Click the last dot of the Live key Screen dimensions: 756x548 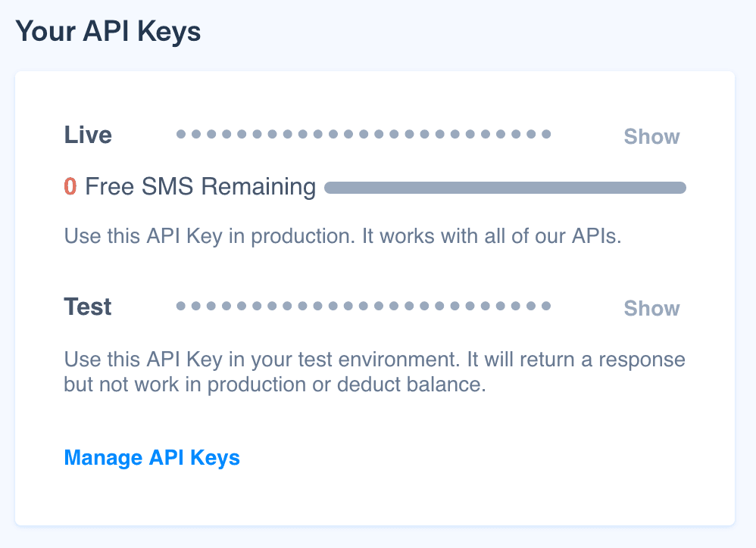point(546,135)
